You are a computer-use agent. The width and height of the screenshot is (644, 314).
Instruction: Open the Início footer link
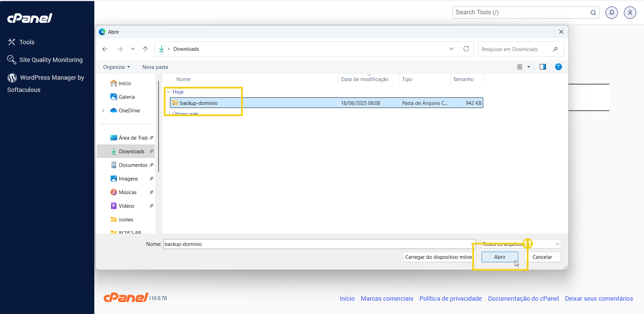click(x=347, y=299)
